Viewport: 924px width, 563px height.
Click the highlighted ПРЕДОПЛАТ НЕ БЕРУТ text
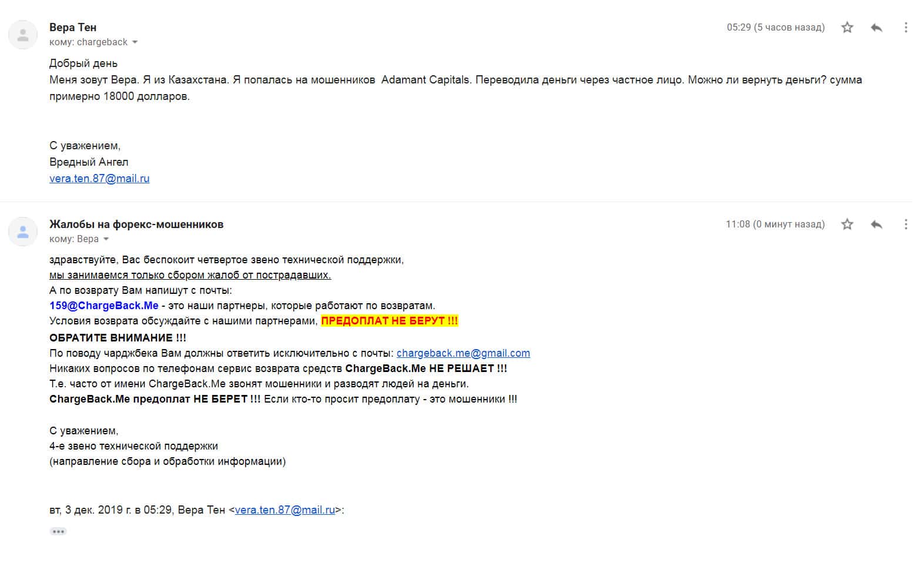pyautogui.click(x=389, y=321)
